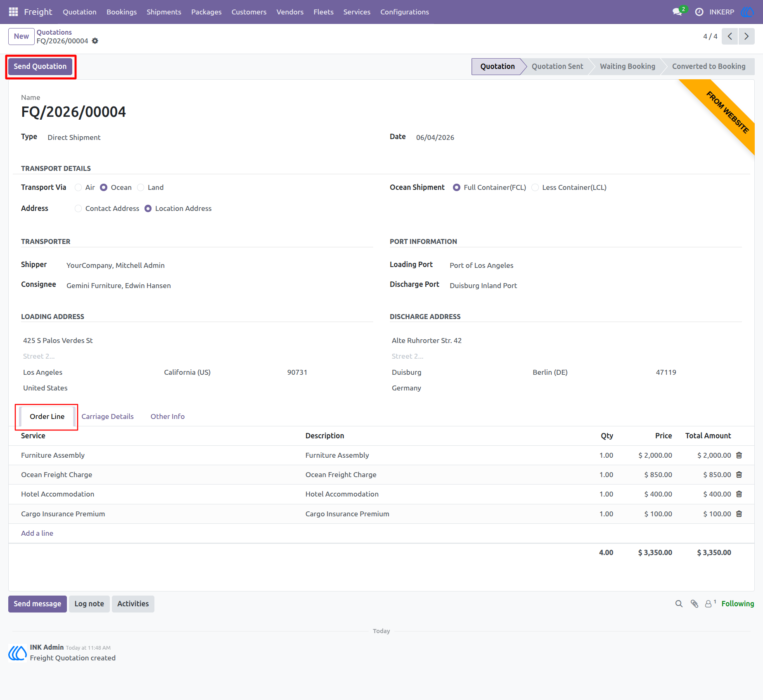Open Consignee field selection
This screenshot has width=763, height=700.
(219, 286)
